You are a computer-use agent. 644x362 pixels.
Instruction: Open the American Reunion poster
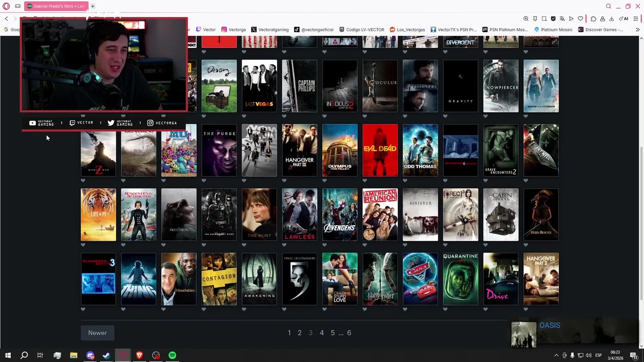point(380,215)
